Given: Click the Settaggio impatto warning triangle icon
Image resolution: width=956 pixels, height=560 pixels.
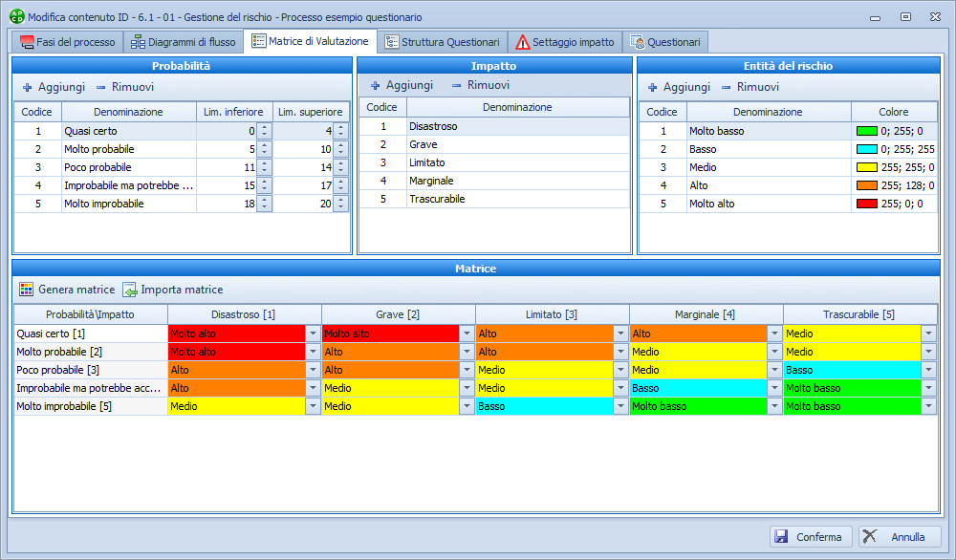Looking at the screenshot, I should tap(522, 42).
